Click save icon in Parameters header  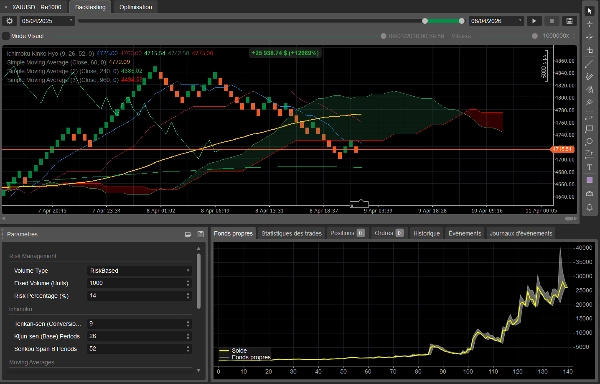tap(201, 234)
